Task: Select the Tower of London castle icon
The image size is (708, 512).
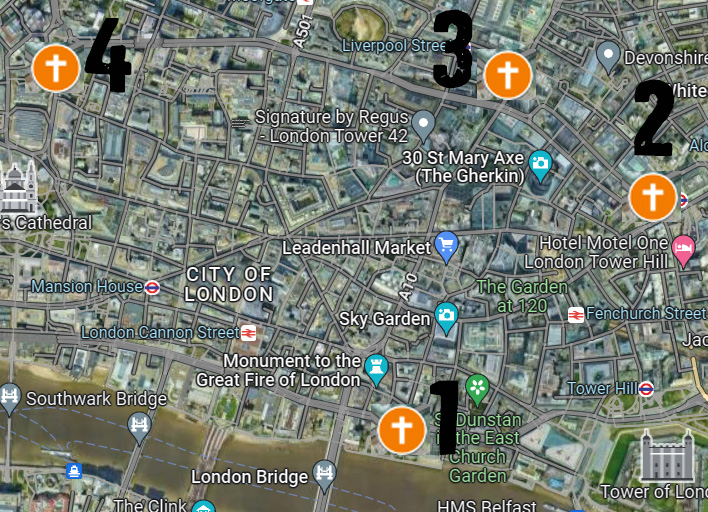Action: pyautogui.click(x=667, y=455)
